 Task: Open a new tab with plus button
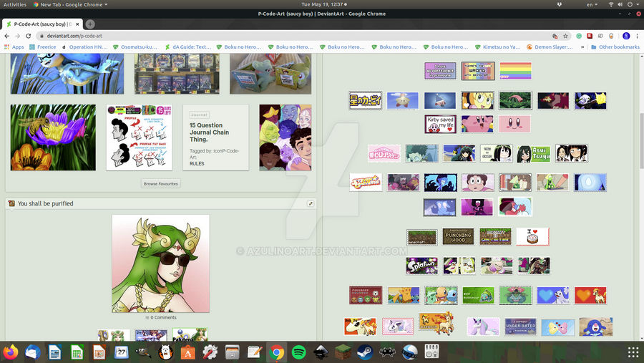pos(90,24)
